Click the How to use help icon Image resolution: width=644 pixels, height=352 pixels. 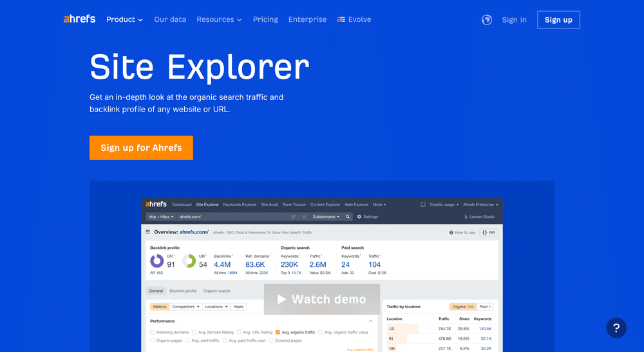coord(451,232)
